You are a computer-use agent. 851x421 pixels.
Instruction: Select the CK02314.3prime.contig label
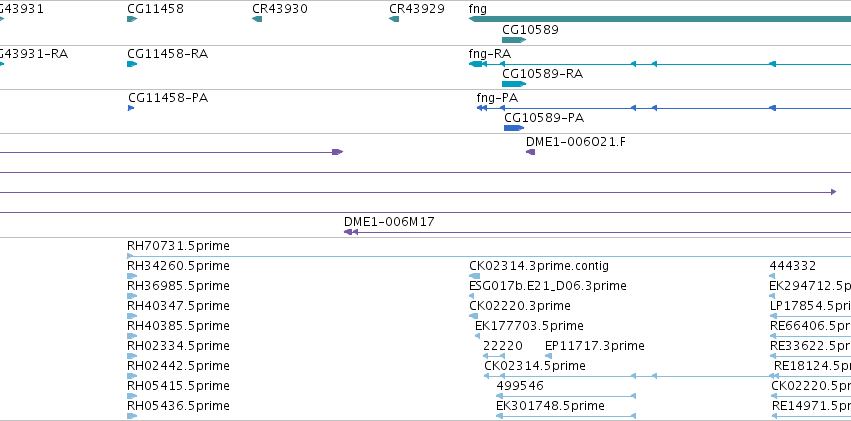tap(539, 266)
